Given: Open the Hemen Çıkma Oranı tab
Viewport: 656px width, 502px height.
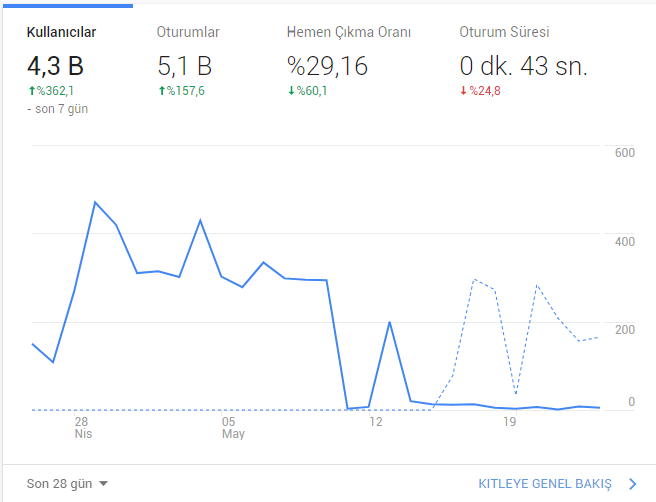Looking at the screenshot, I should coord(348,32).
